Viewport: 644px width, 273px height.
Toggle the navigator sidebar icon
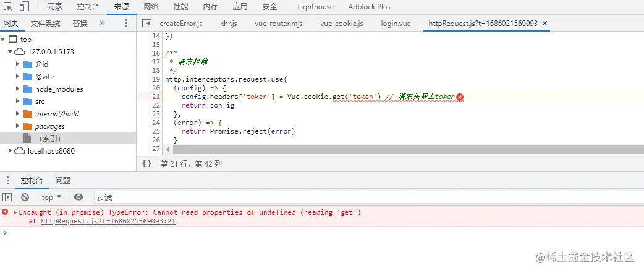click(x=146, y=24)
